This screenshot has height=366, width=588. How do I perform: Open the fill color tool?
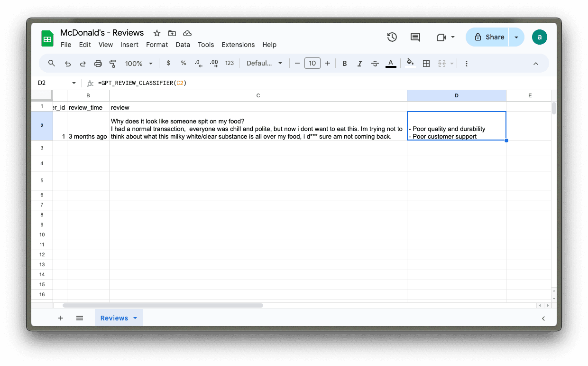point(409,63)
